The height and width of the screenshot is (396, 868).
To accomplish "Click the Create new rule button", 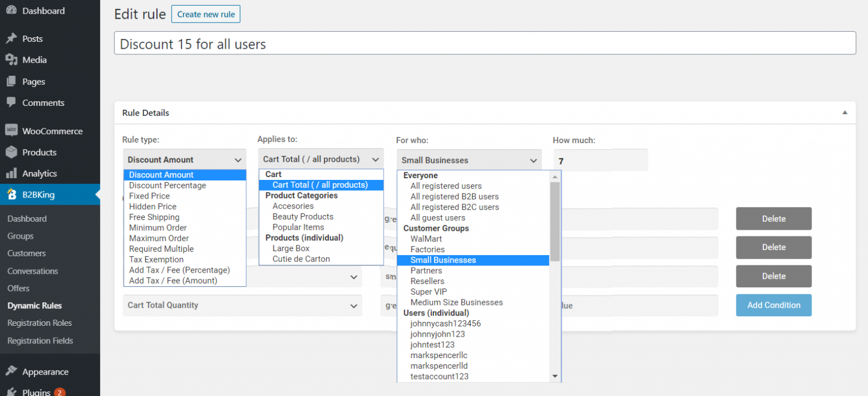I will [206, 14].
